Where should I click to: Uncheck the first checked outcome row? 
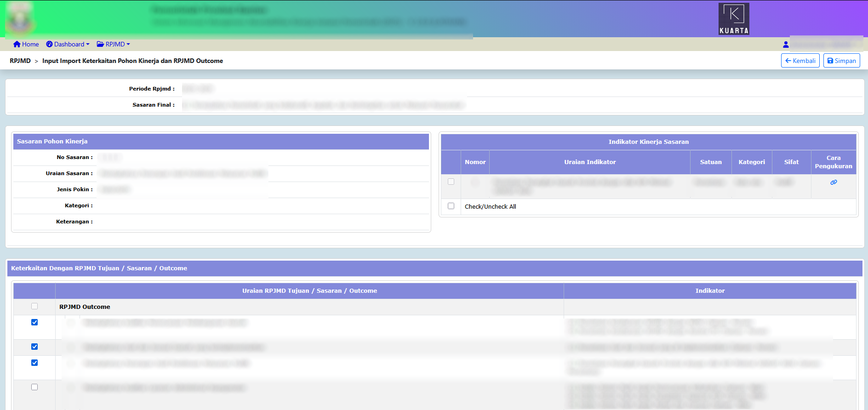[x=34, y=323]
